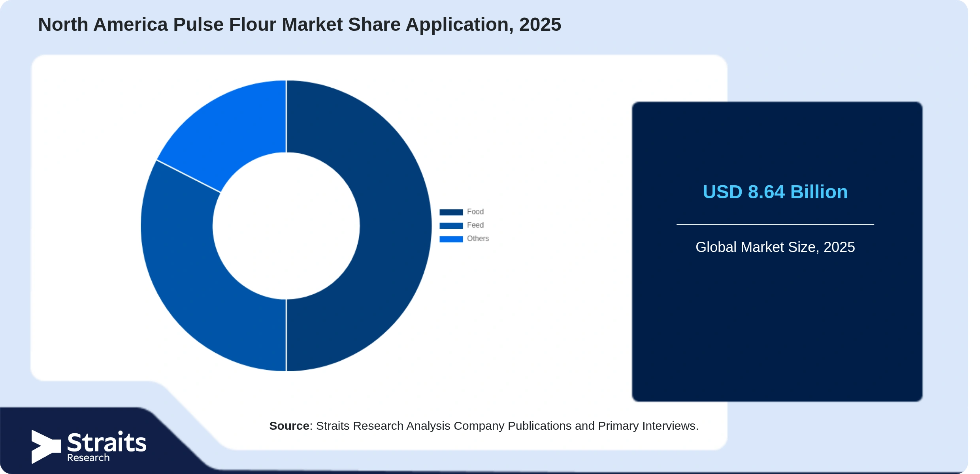The image size is (980, 474).
Task: Toggle the Feed legend label
Action: point(475,225)
